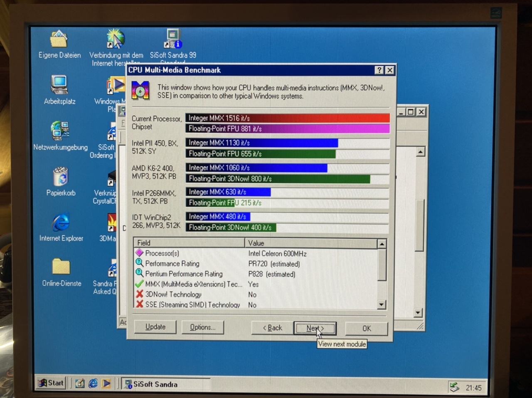Click the purple Floating-Point FPU 881 it/s bar
532x398 pixels.
[288, 128]
